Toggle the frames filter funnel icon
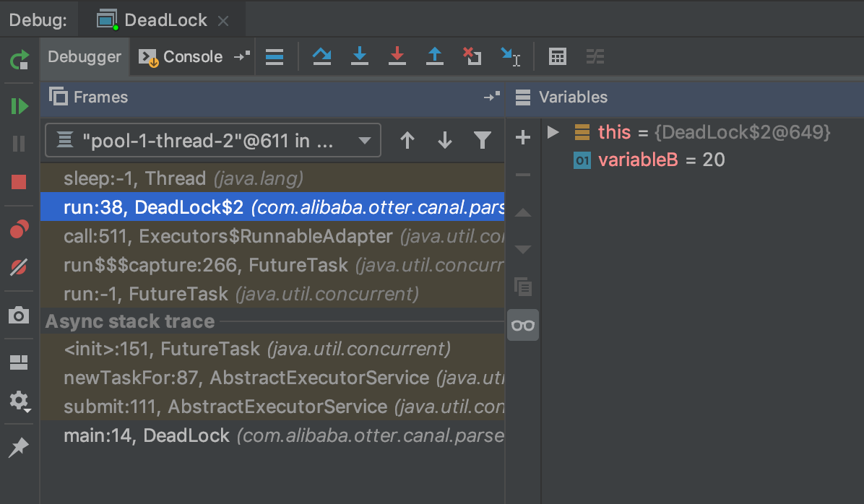 pos(483,140)
